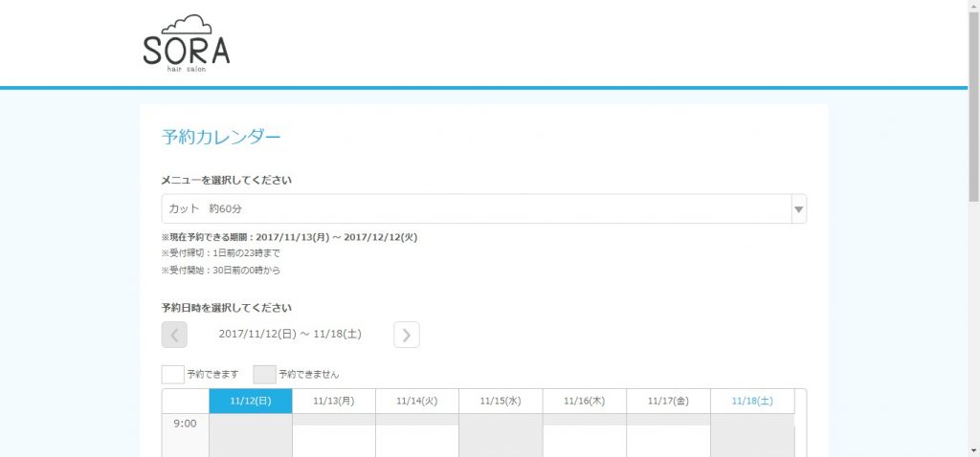Click the 予約日時を選択してください label

coord(226,307)
